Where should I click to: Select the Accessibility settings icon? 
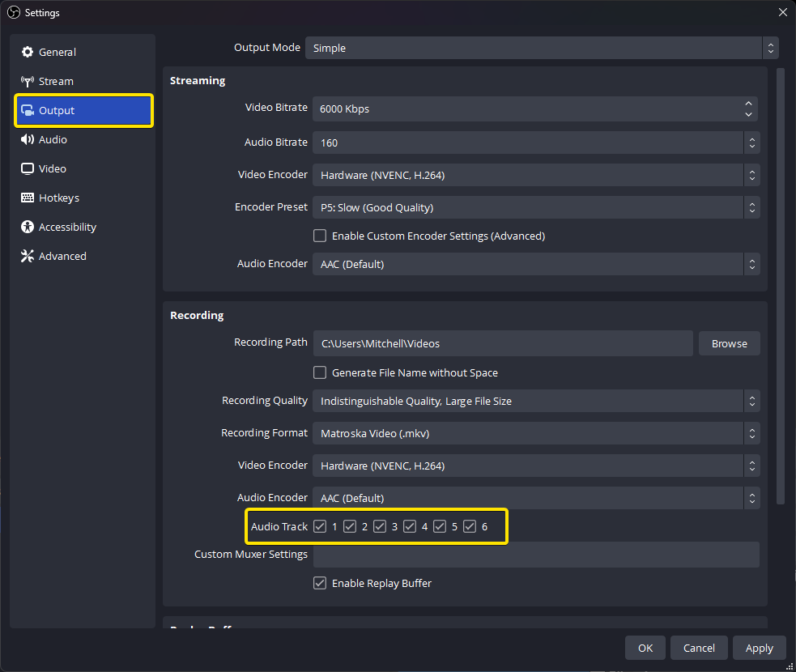coord(68,227)
